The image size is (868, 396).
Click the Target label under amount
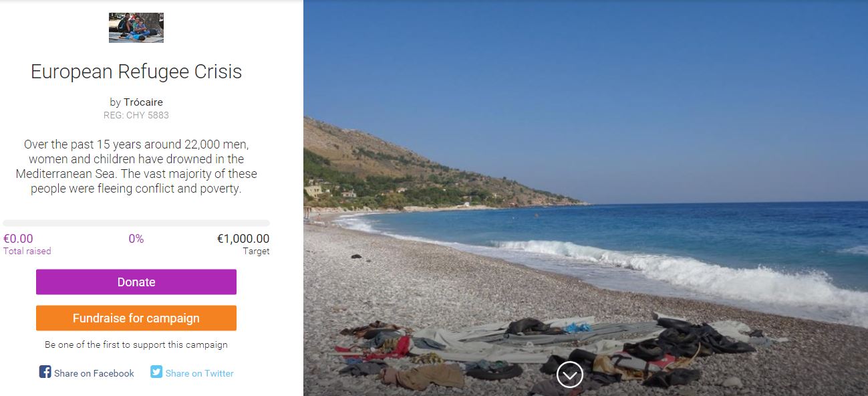[257, 252]
